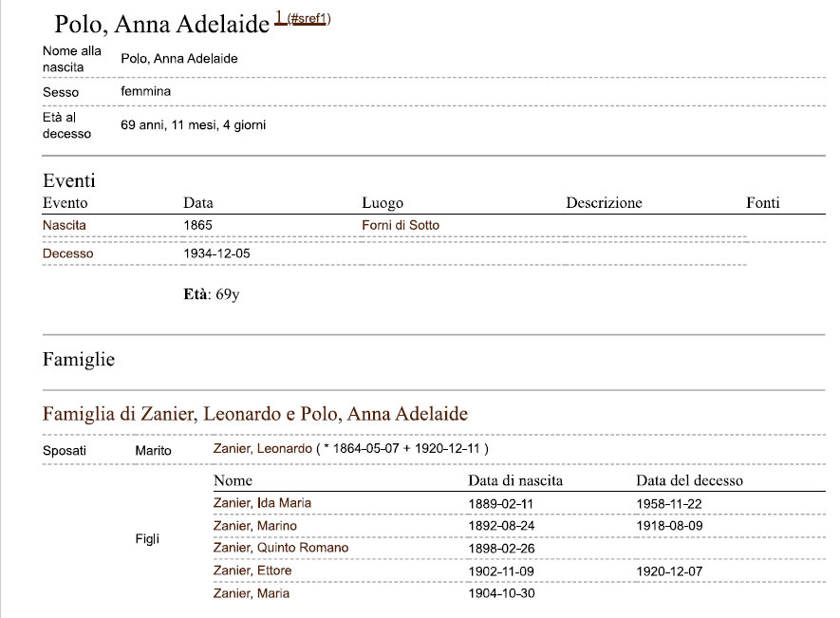This screenshot has width=840, height=618.
Task: Open the Decesso event link
Action: coord(68,253)
